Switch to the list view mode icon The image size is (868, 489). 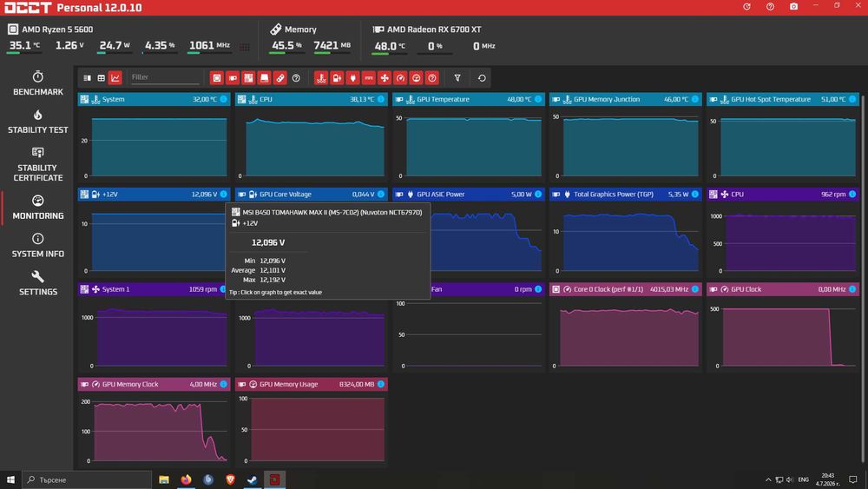click(87, 78)
